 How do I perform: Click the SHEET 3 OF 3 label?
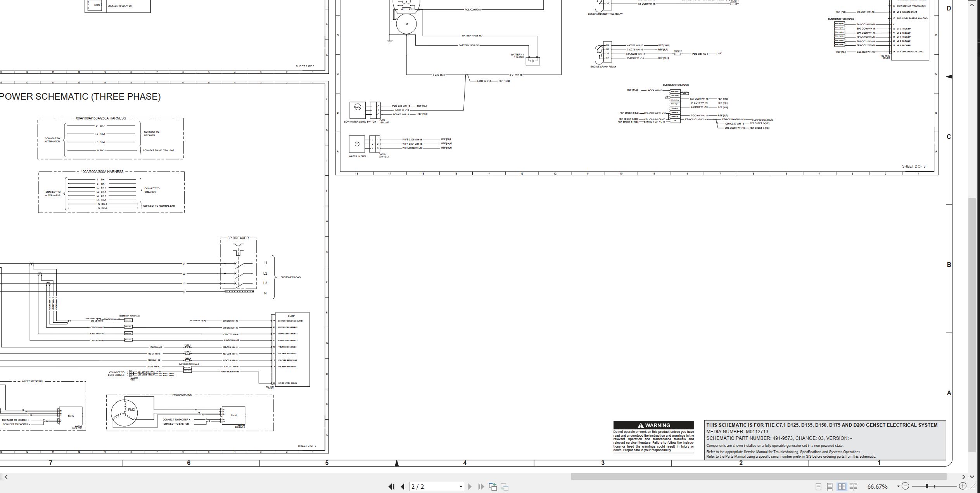[307, 446]
